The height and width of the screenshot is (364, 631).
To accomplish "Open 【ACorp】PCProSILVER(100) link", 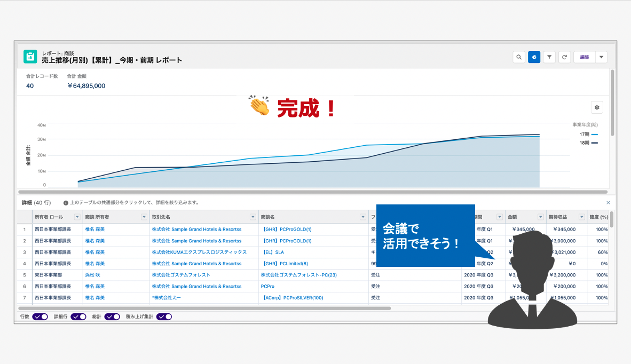I will (x=292, y=298).
